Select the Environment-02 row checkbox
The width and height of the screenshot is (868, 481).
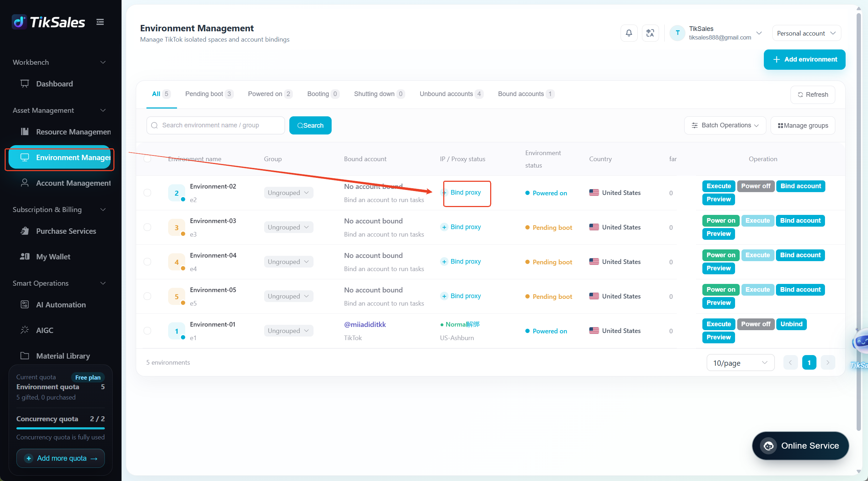(147, 192)
